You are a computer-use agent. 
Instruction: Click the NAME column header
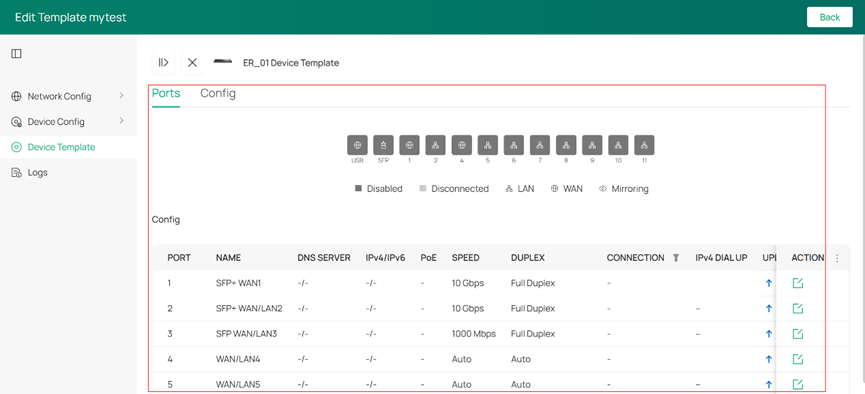[x=228, y=258]
